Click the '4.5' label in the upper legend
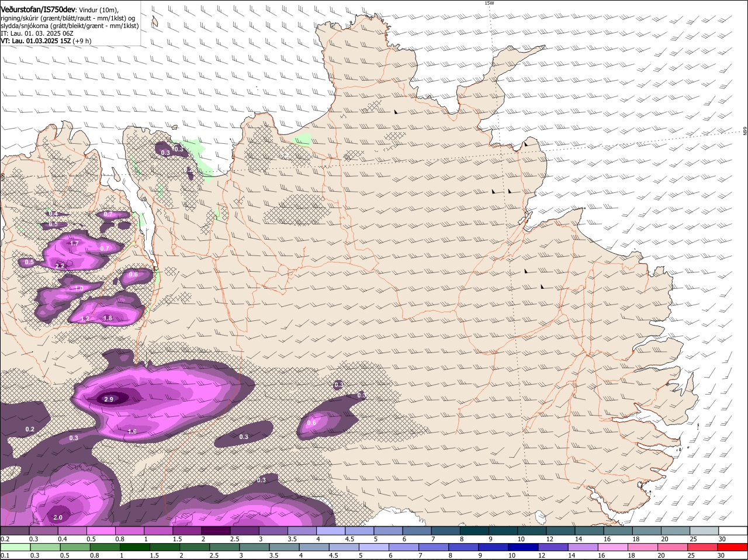 (x=349, y=539)
